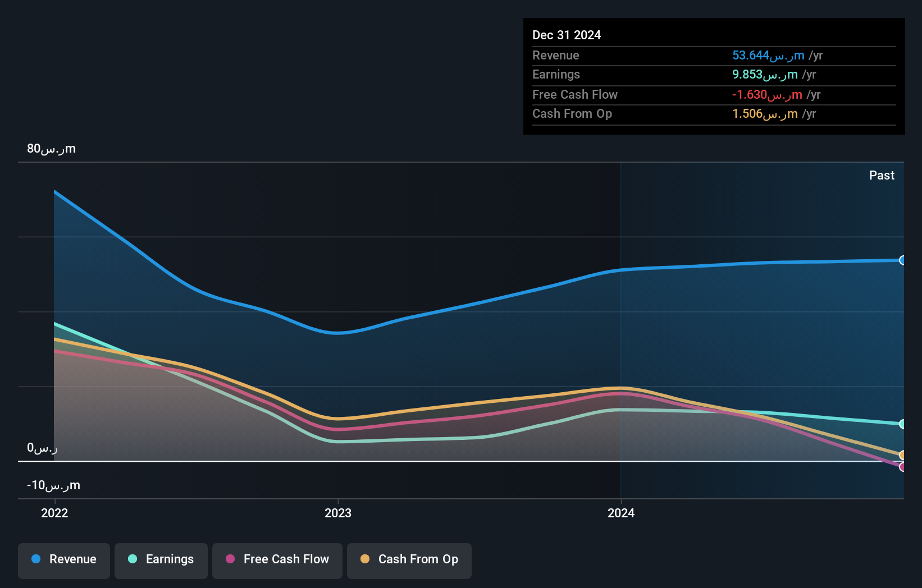Screen dimensions: 922x588
Task: Click the Dec 31 2024 tooltip date
Action: click(567, 35)
